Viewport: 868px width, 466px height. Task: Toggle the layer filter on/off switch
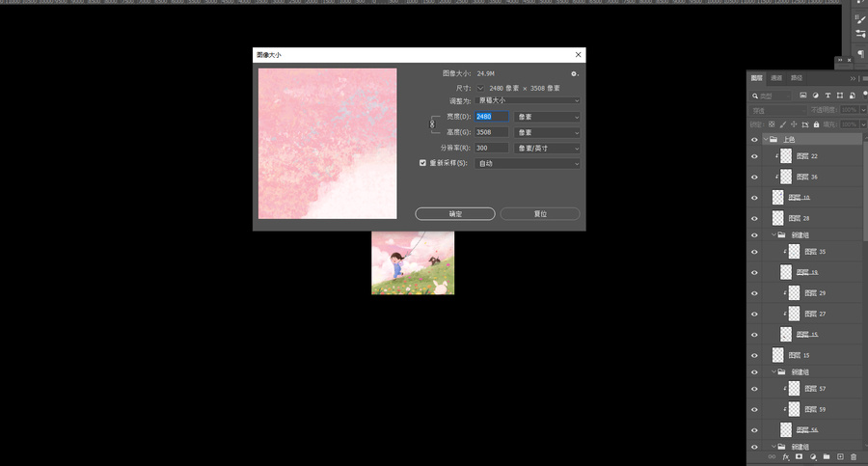865,95
